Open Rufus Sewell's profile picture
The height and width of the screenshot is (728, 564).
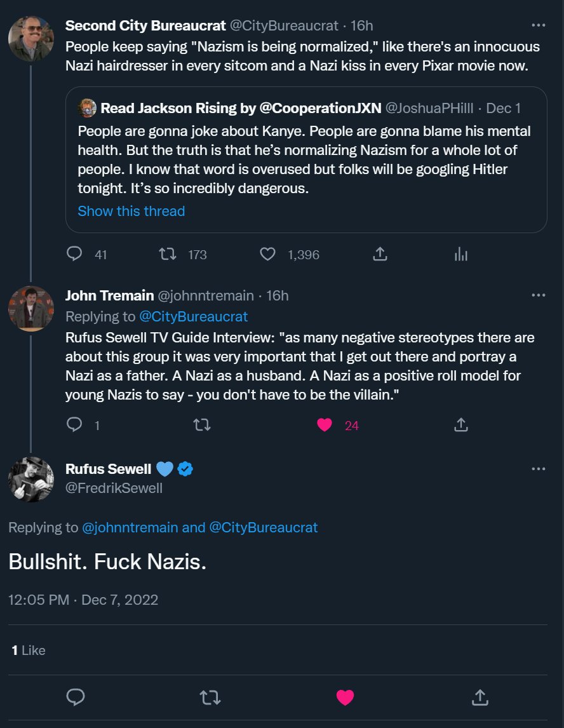[30, 480]
